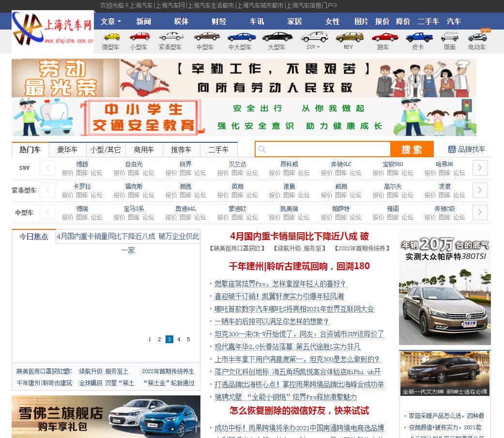Open the 卡罗拉 model link

pyautogui.click(x=82, y=186)
